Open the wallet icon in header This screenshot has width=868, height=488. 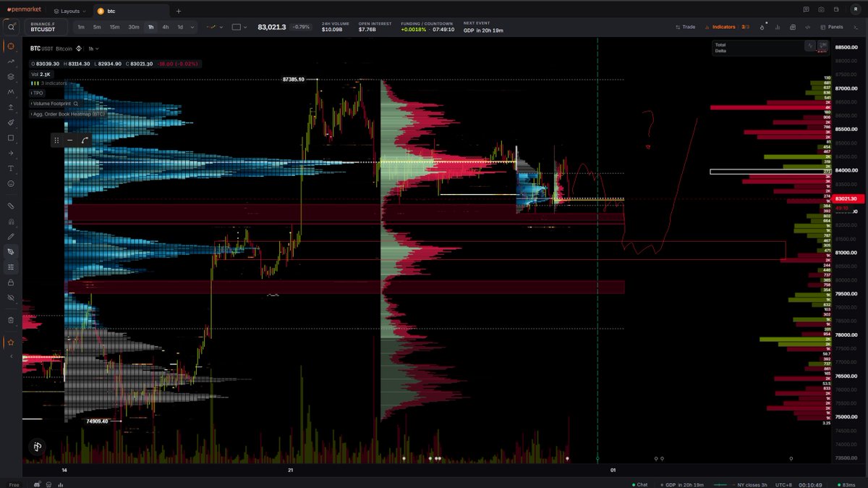838,10
